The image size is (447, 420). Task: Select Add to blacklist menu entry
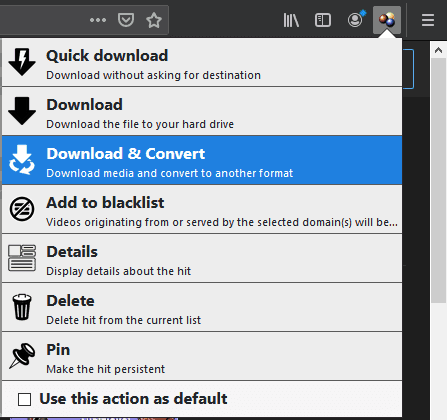pos(202,209)
